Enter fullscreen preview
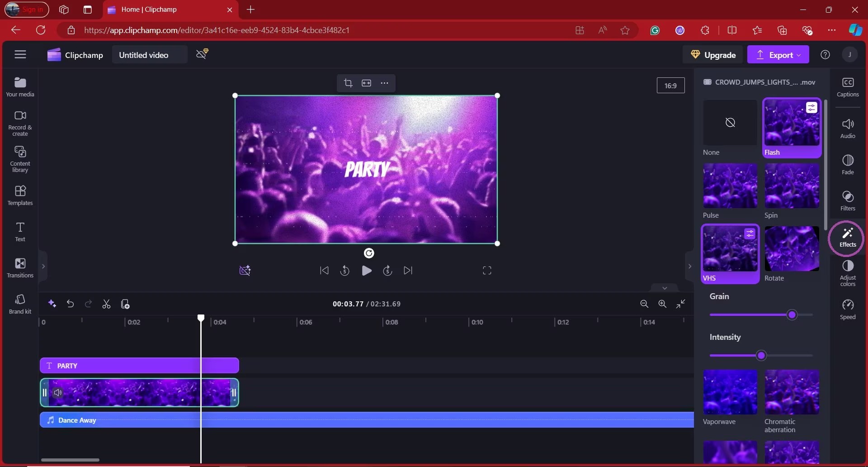Viewport: 868px width, 467px height. click(x=487, y=271)
